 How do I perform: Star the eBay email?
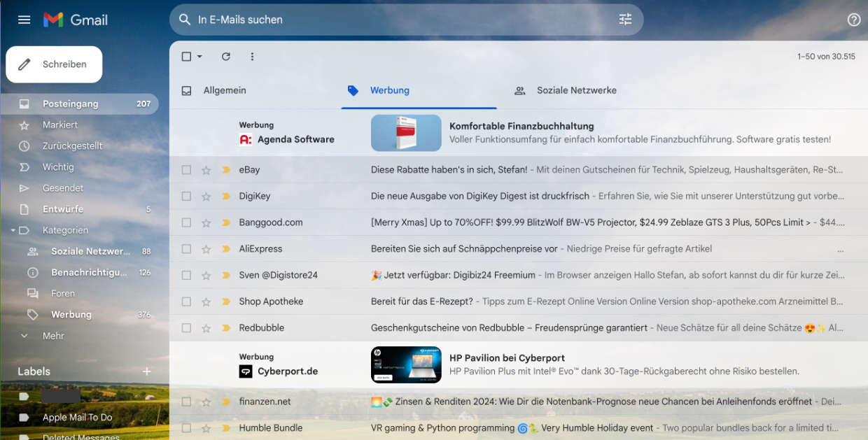[206, 170]
